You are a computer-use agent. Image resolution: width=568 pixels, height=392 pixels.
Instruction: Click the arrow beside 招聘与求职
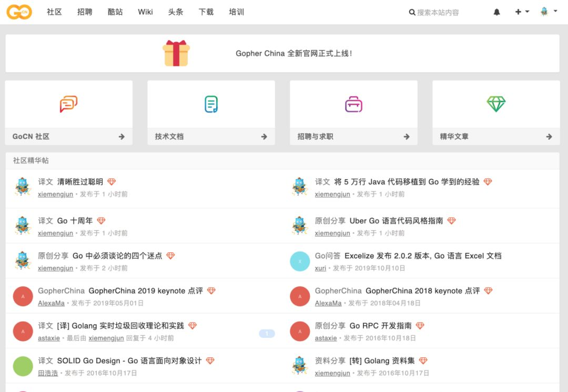point(407,137)
